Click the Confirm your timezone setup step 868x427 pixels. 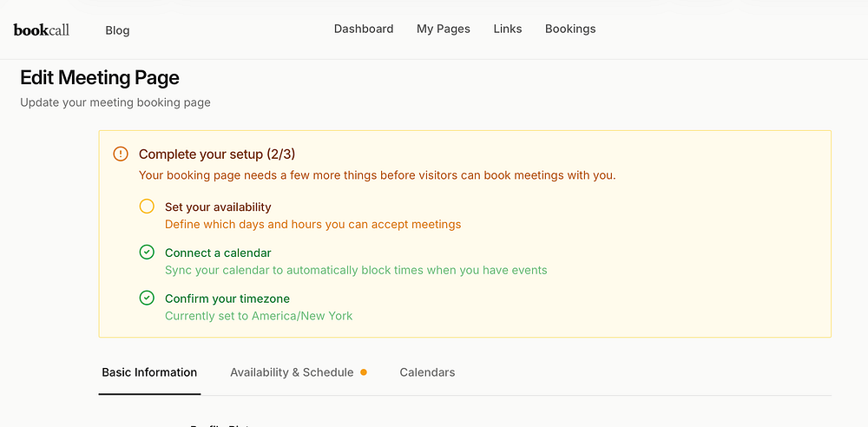pos(227,299)
